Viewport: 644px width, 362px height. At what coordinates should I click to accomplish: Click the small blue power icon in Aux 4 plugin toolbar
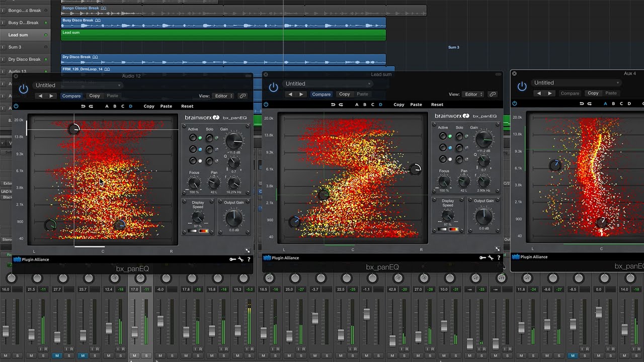click(515, 104)
